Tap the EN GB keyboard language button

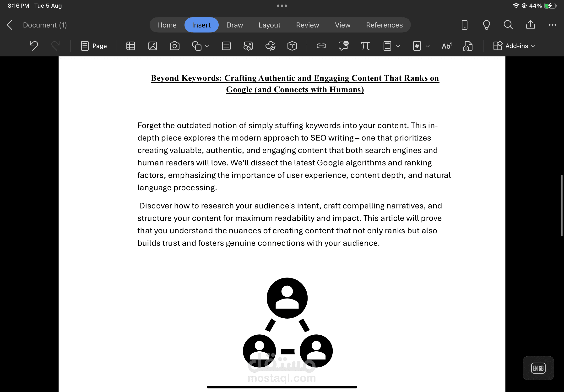[538, 368]
